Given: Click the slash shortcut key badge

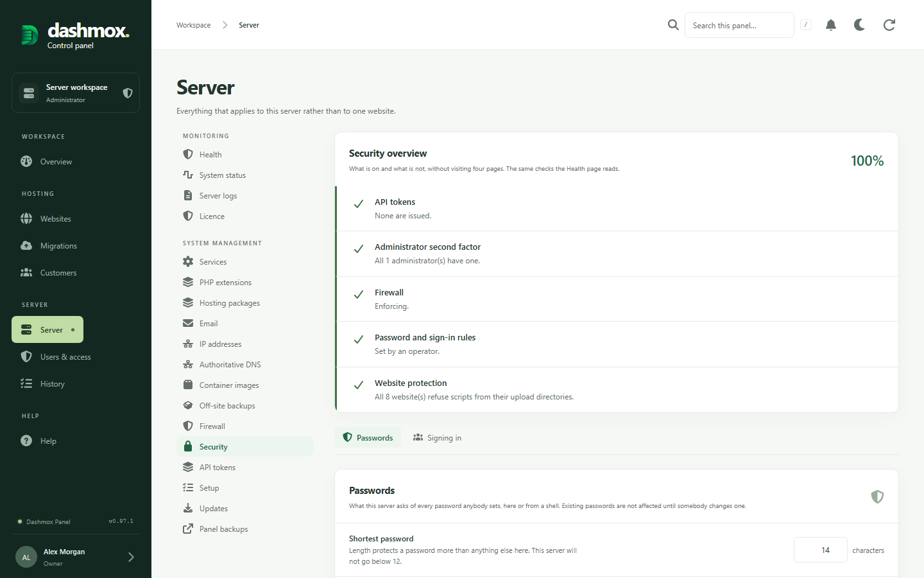Looking at the screenshot, I should (806, 25).
